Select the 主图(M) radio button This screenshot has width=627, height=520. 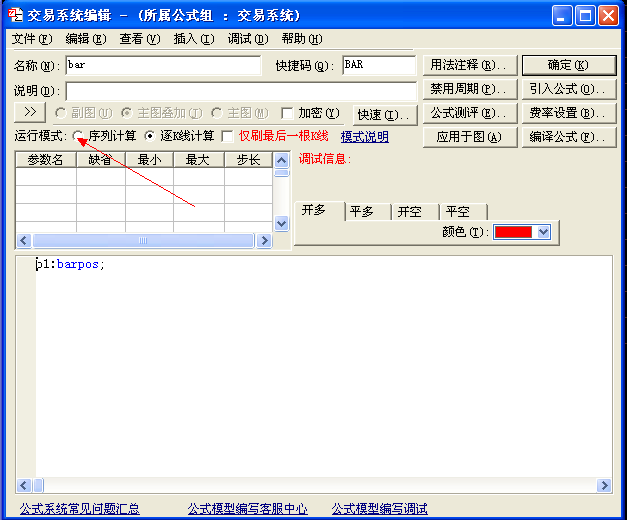(217, 113)
